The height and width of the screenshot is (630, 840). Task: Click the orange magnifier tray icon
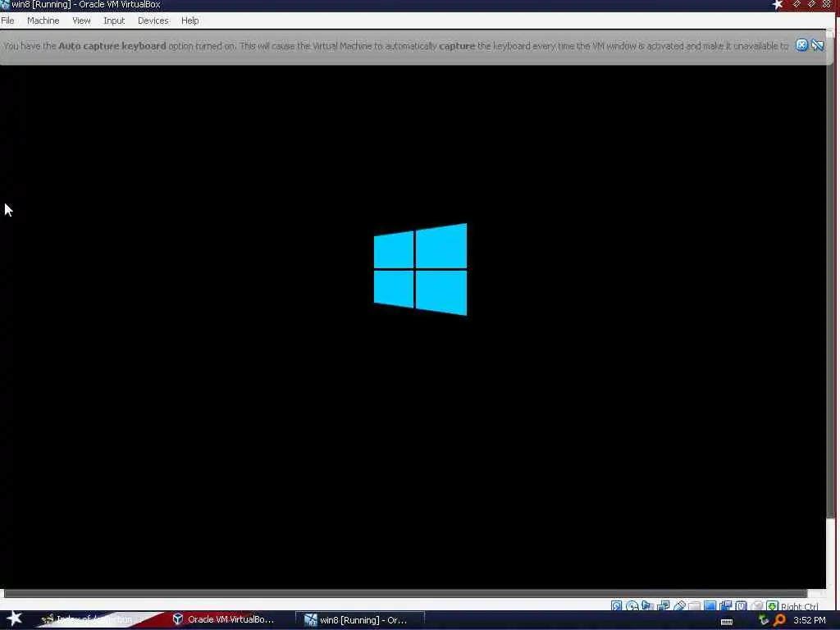(779, 620)
